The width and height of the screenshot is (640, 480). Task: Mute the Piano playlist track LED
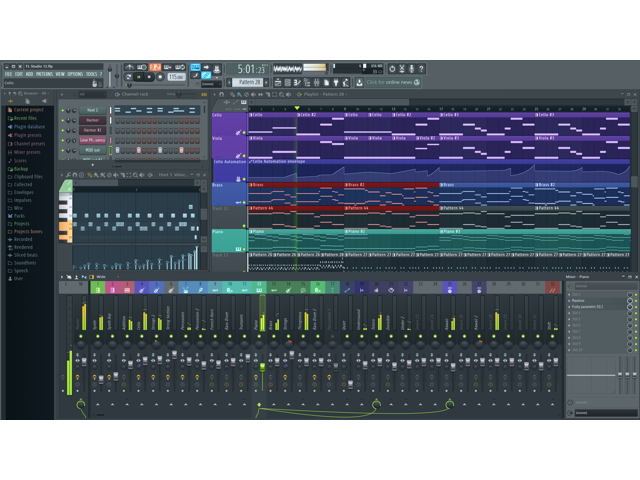point(244,249)
